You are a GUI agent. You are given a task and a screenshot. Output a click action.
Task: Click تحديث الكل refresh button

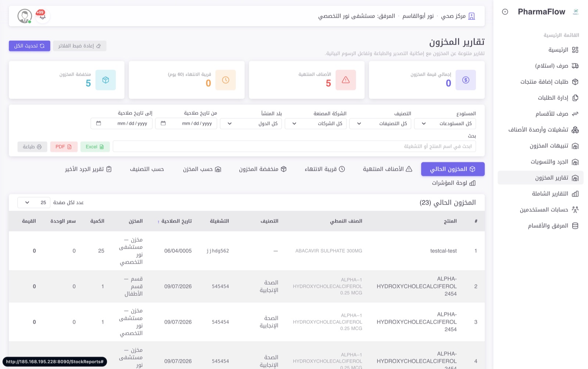pyautogui.click(x=29, y=46)
